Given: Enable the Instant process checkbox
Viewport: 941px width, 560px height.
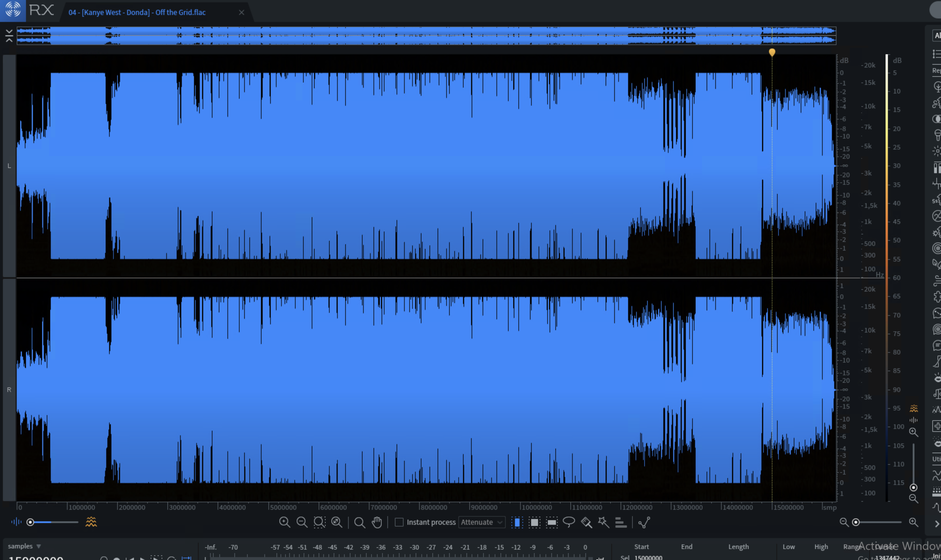Looking at the screenshot, I should [399, 522].
